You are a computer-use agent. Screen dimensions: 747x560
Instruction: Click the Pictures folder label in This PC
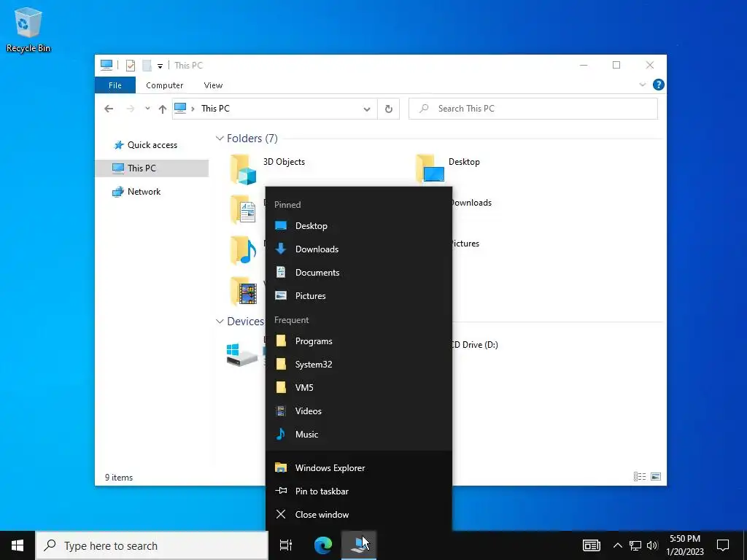pyautogui.click(x=465, y=244)
